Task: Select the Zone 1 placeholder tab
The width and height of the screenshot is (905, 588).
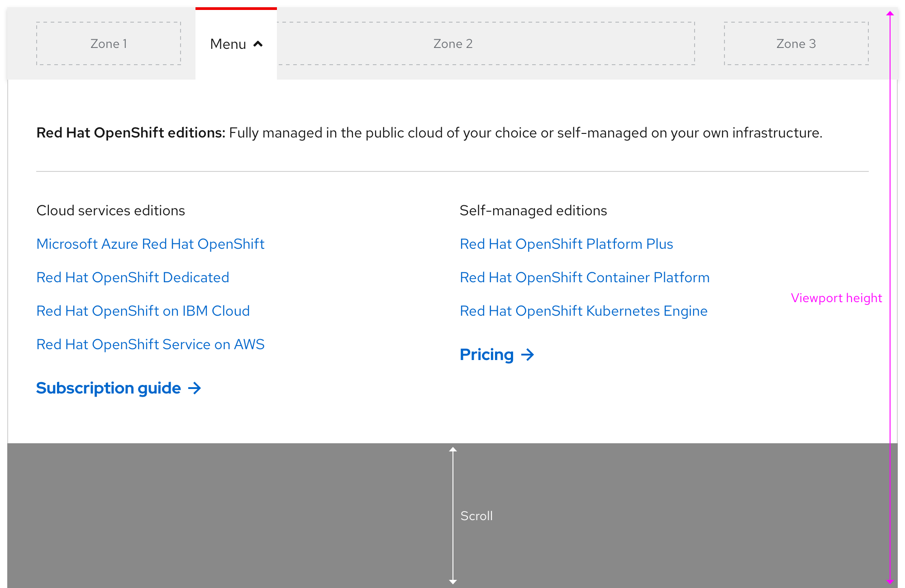Action: pyautogui.click(x=109, y=43)
